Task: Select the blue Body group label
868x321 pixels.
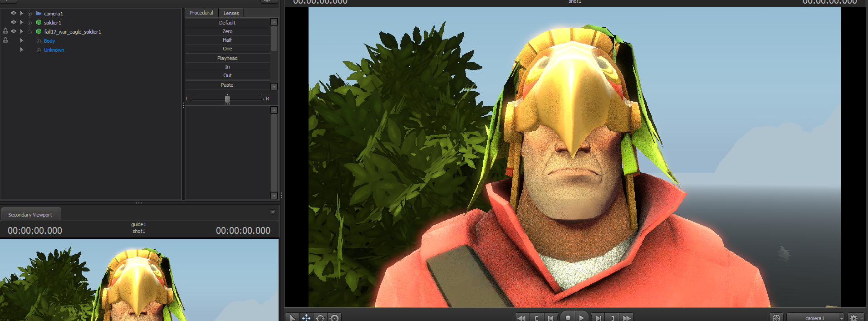Action: (49, 41)
